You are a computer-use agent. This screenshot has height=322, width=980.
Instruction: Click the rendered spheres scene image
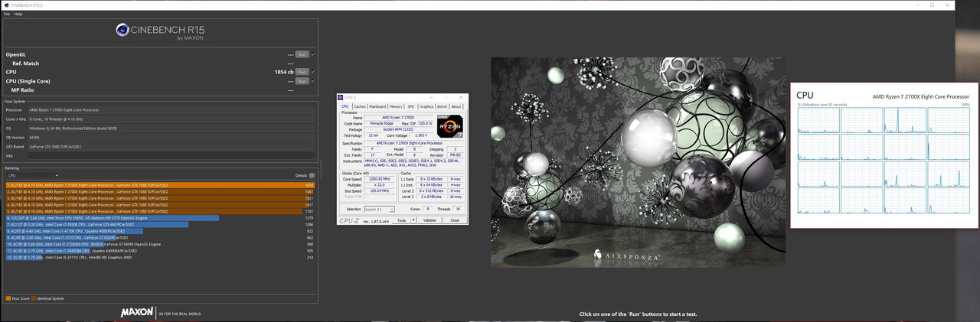638,161
